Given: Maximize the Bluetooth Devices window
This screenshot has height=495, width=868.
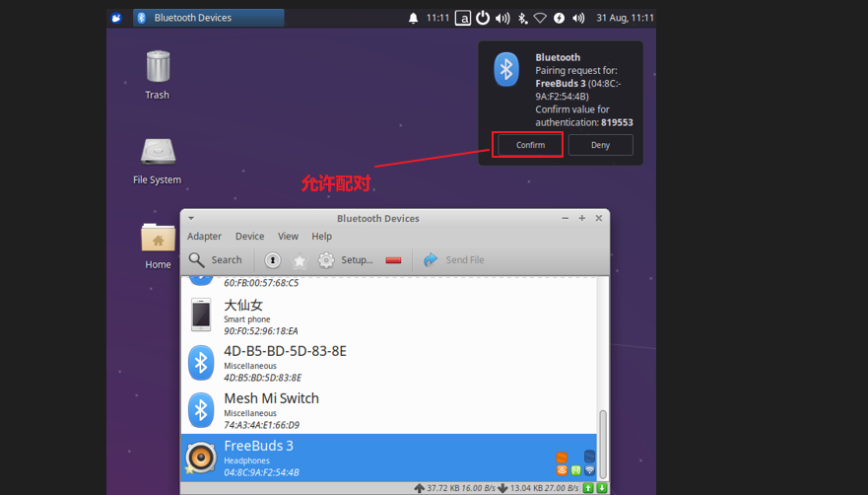Looking at the screenshot, I should [582, 218].
